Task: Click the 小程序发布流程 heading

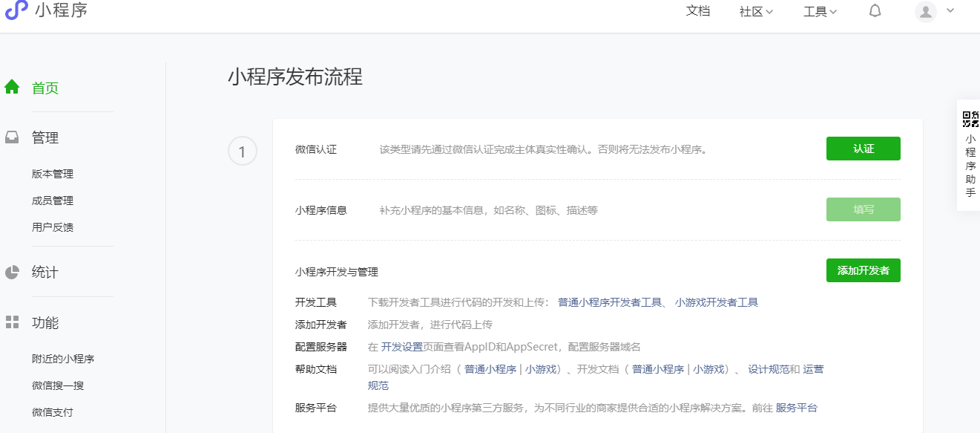Action: (x=295, y=76)
